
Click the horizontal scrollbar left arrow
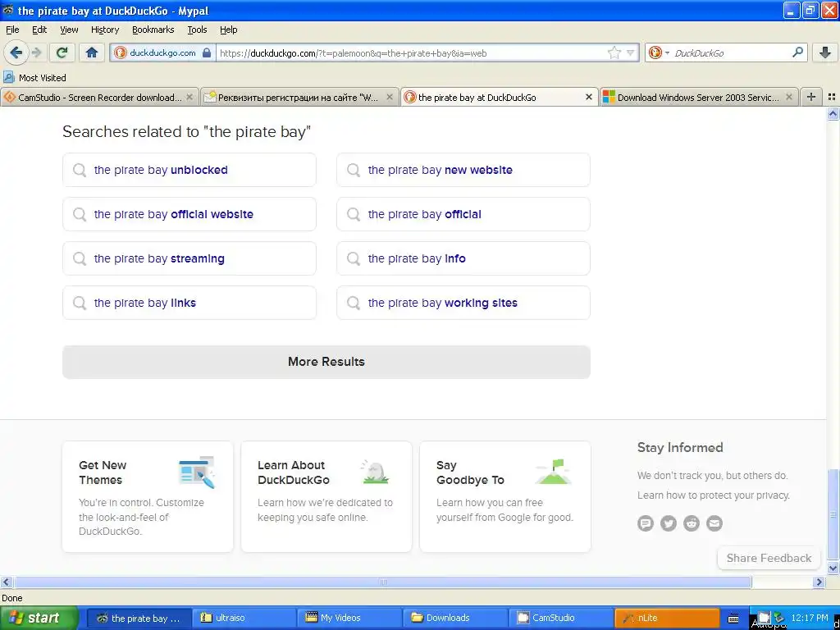click(x=6, y=582)
